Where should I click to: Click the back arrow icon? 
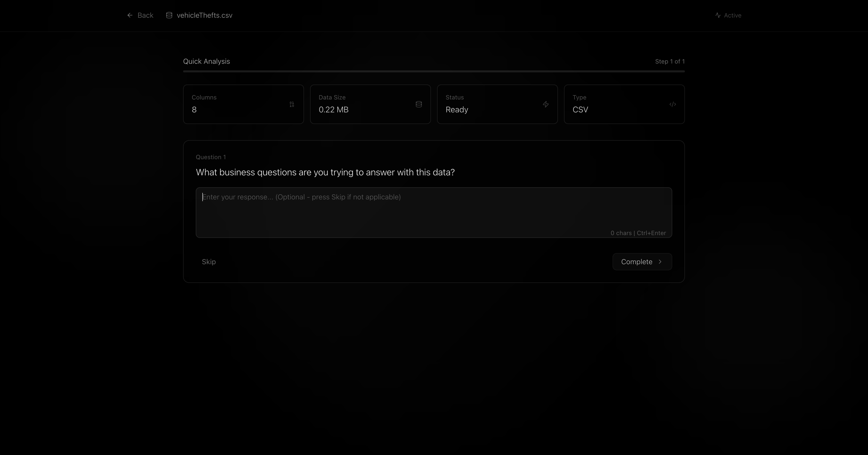coord(130,15)
